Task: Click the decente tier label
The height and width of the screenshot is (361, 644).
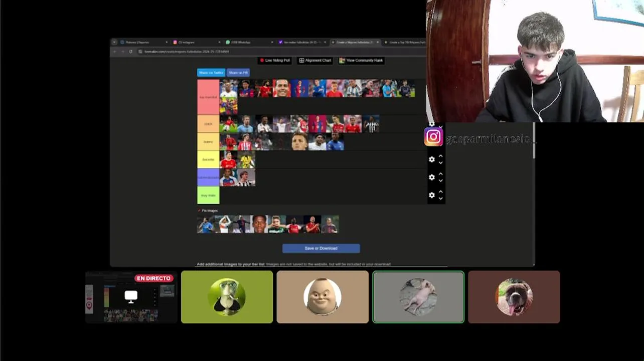Action: [x=208, y=159]
